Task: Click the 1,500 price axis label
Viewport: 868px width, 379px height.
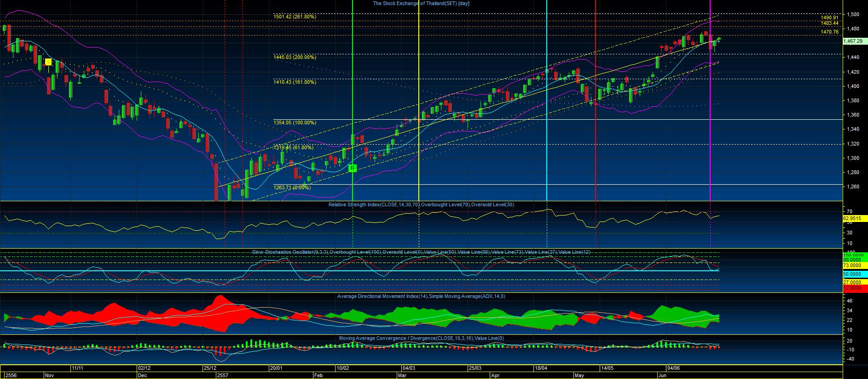Action: pyautogui.click(x=853, y=15)
